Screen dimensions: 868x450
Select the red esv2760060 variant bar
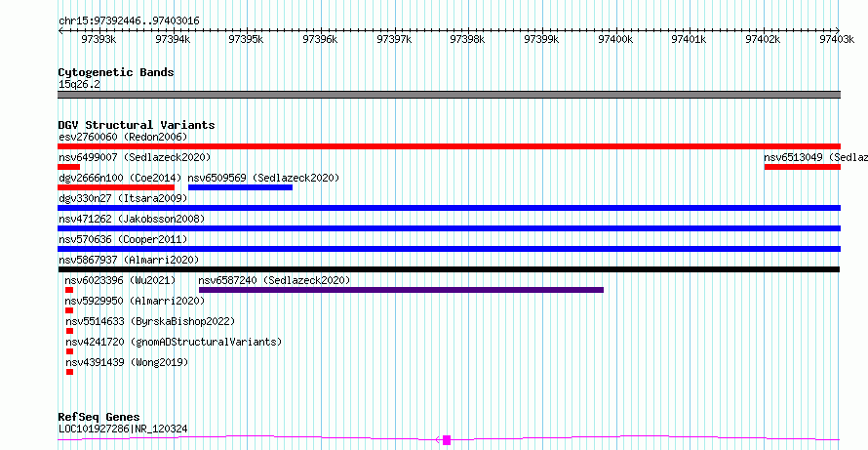point(449,146)
